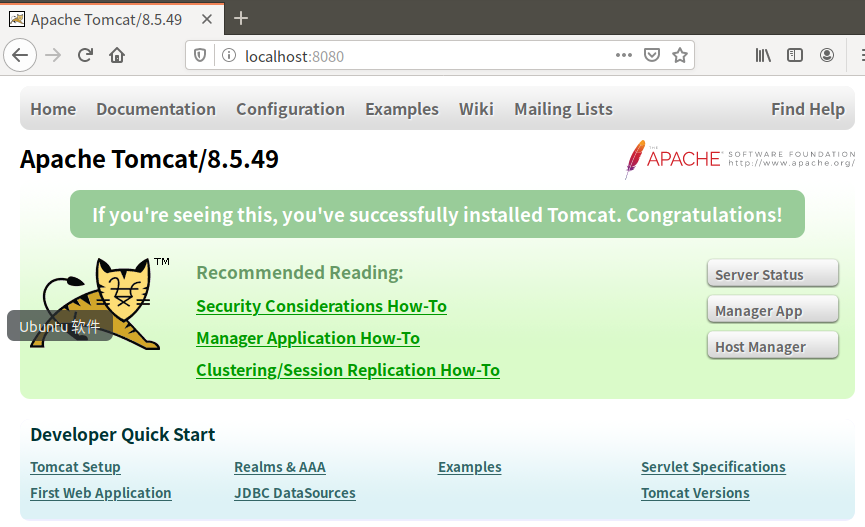
Task: Open the Tomcat Versions link
Action: pos(695,493)
